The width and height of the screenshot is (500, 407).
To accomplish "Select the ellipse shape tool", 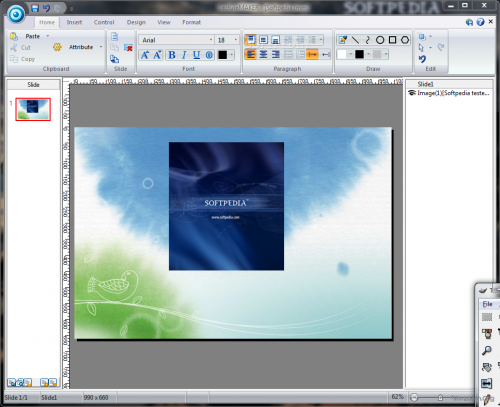I will point(380,40).
